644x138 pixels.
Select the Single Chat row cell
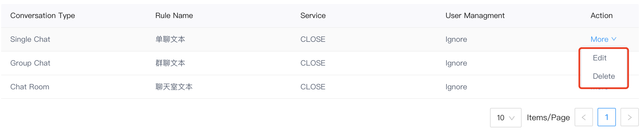click(30, 39)
